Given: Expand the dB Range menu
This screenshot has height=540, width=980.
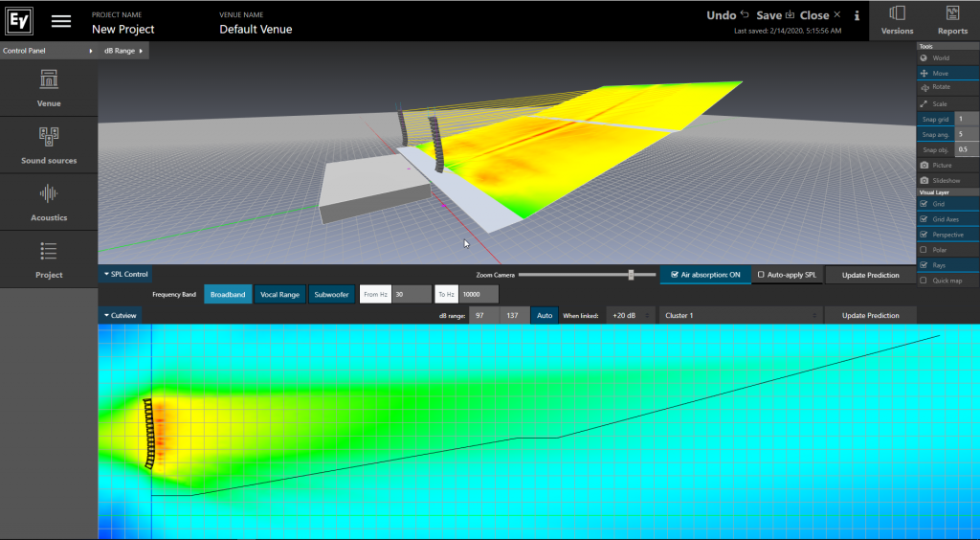Looking at the screenshot, I should 123,51.
